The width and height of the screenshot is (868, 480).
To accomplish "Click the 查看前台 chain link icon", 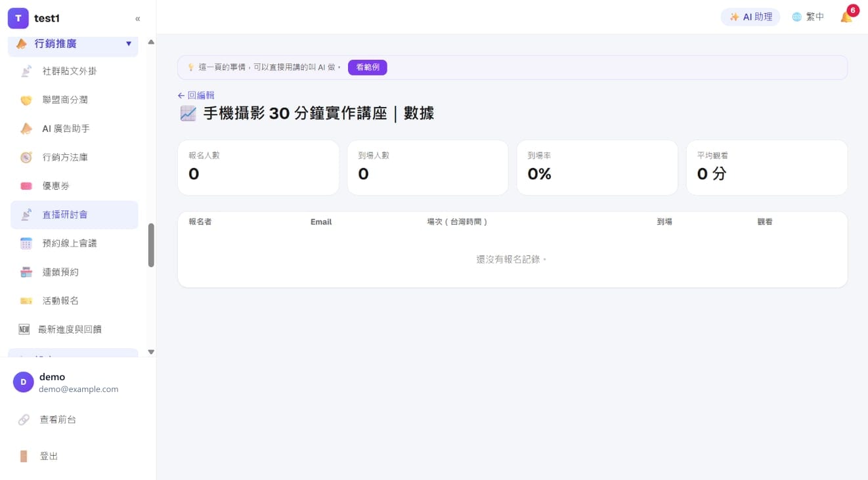I will (x=24, y=419).
